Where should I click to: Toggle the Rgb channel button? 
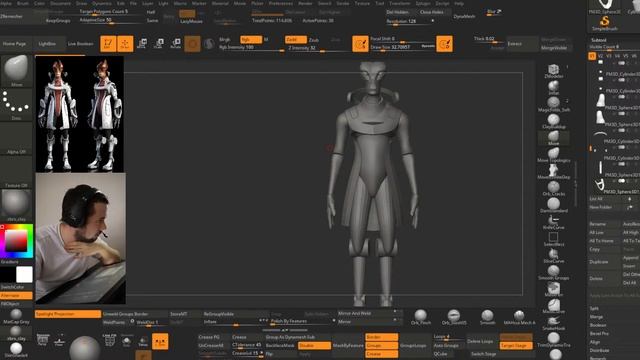(x=251, y=40)
